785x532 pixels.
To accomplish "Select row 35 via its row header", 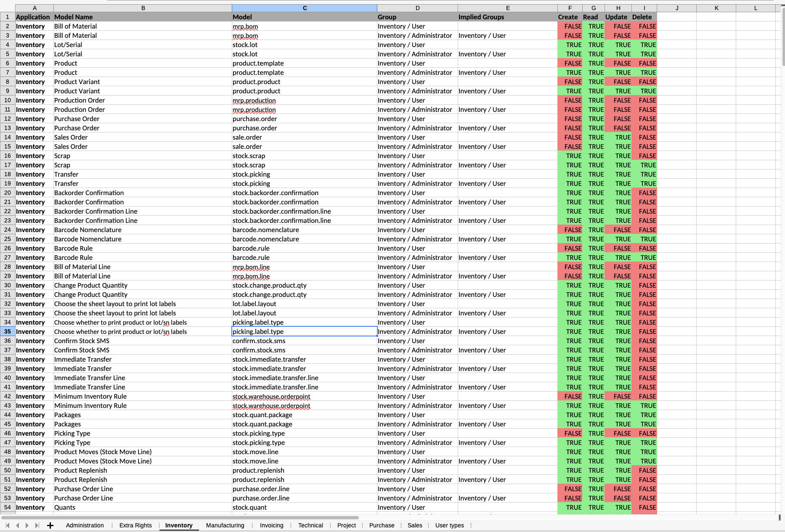I will (x=7, y=331).
